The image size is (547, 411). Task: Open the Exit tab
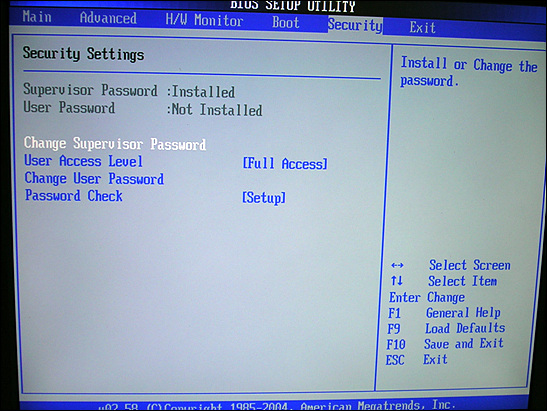pyautogui.click(x=422, y=27)
